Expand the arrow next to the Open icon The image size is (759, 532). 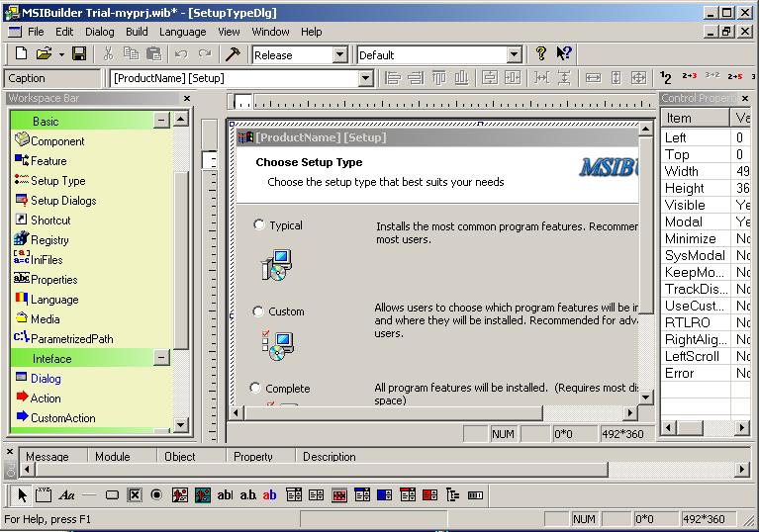61,54
